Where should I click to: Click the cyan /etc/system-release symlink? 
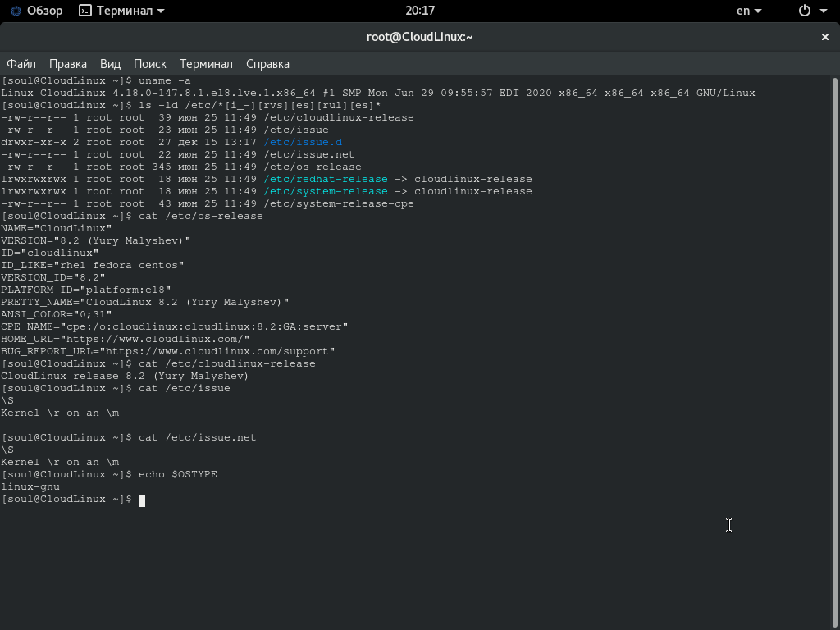pyautogui.click(x=325, y=191)
